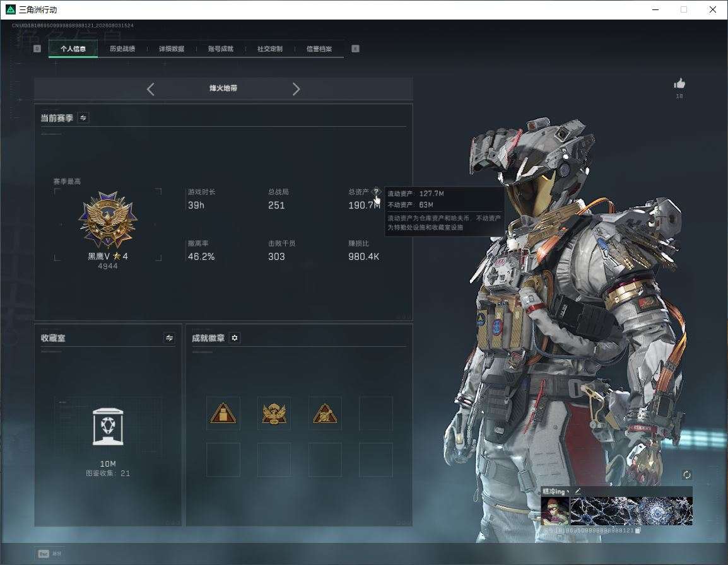
Task: Click the like count 18
Action: point(679,96)
